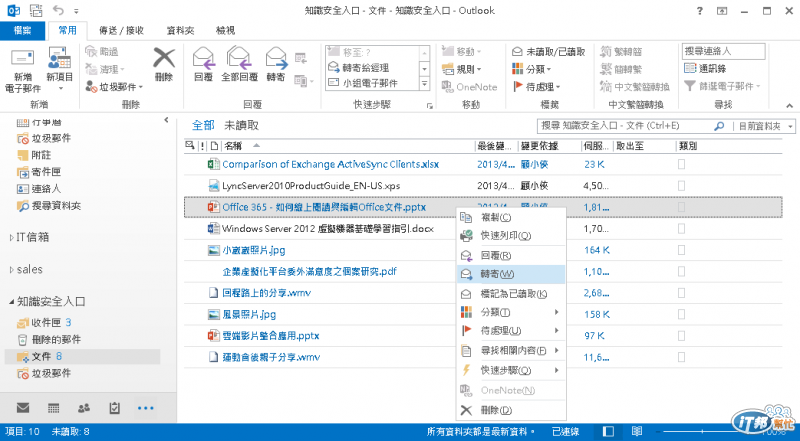Toggle category box for 小崴崴照片.jpg row
This screenshot has width=800, height=441.
coord(681,250)
